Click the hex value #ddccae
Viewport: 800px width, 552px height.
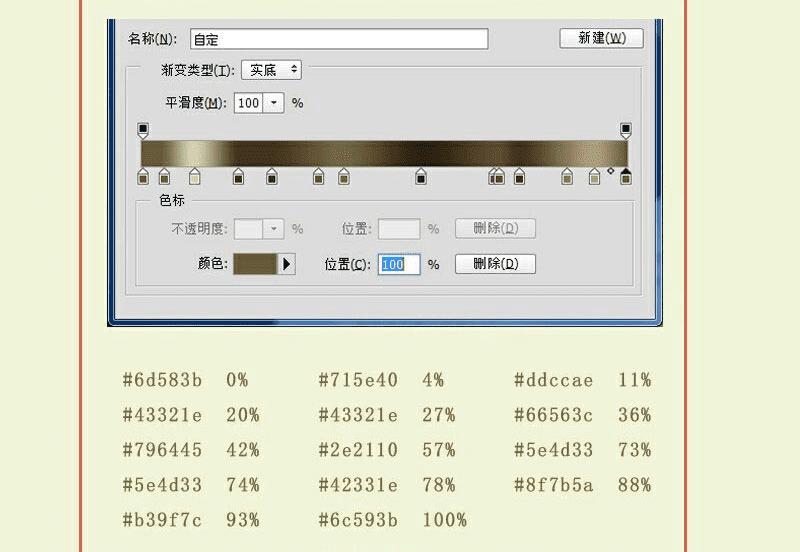[x=554, y=380]
